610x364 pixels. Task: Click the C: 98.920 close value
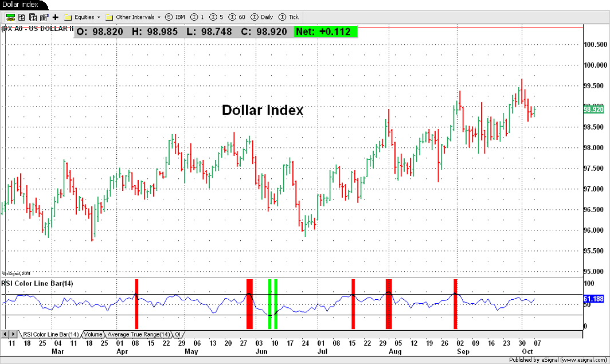coord(264,32)
